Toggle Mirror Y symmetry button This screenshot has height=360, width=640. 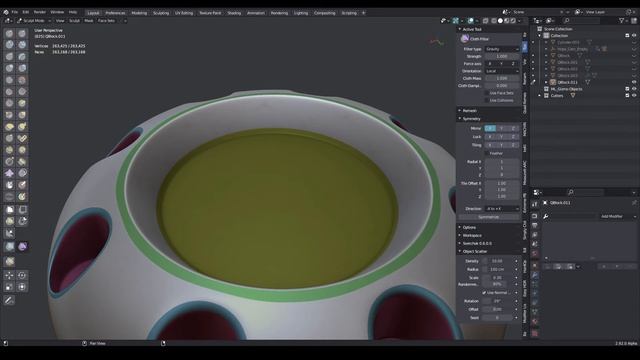pyautogui.click(x=502, y=128)
